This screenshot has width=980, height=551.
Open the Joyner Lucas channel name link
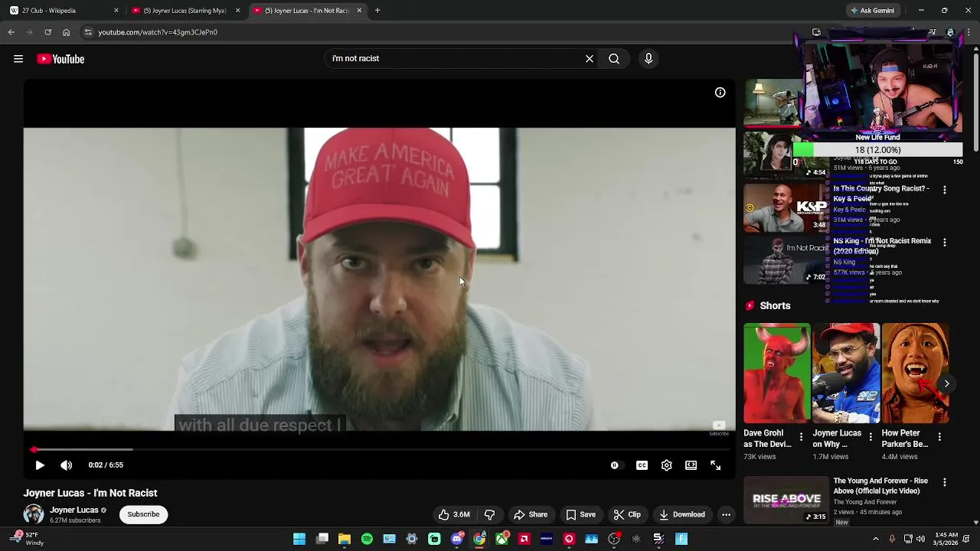pyautogui.click(x=74, y=510)
